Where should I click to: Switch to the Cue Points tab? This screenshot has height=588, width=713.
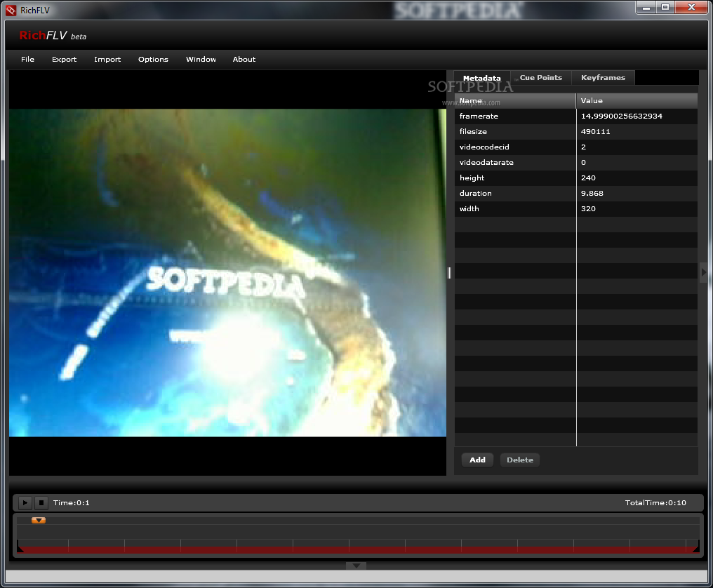pyautogui.click(x=541, y=77)
